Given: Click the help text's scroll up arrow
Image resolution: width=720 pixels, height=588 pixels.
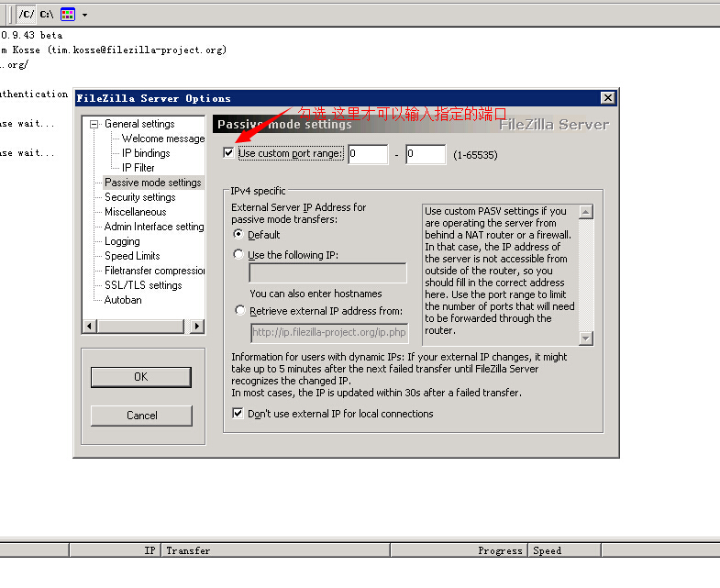Looking at the screenshot, I should point(585,212).
